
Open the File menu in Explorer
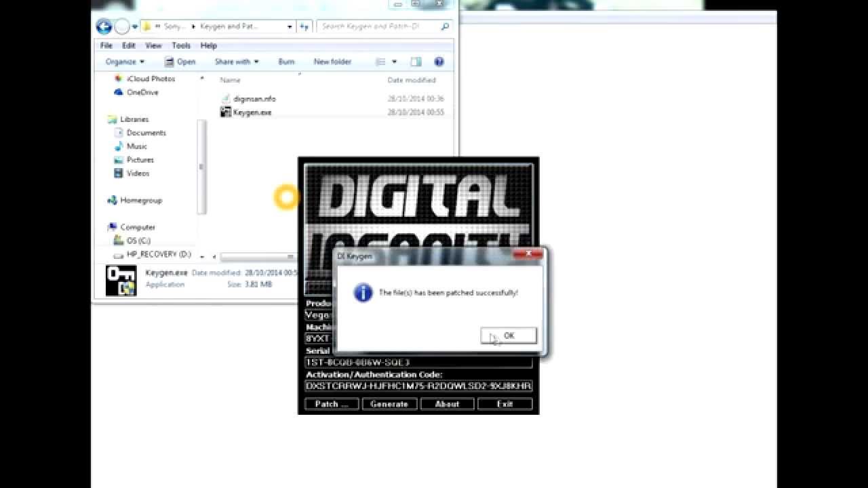tap(106, 45)
